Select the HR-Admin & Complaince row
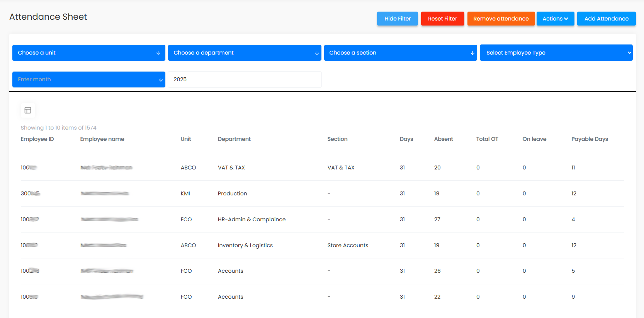This screenshot has height=318, width=644. point(251,220)
